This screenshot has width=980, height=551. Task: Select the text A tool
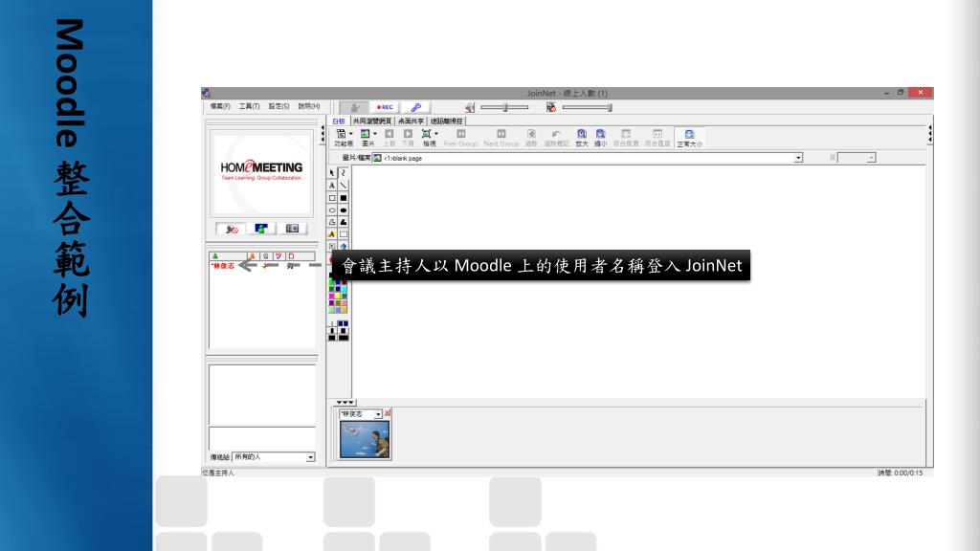[x=332, y=186]
